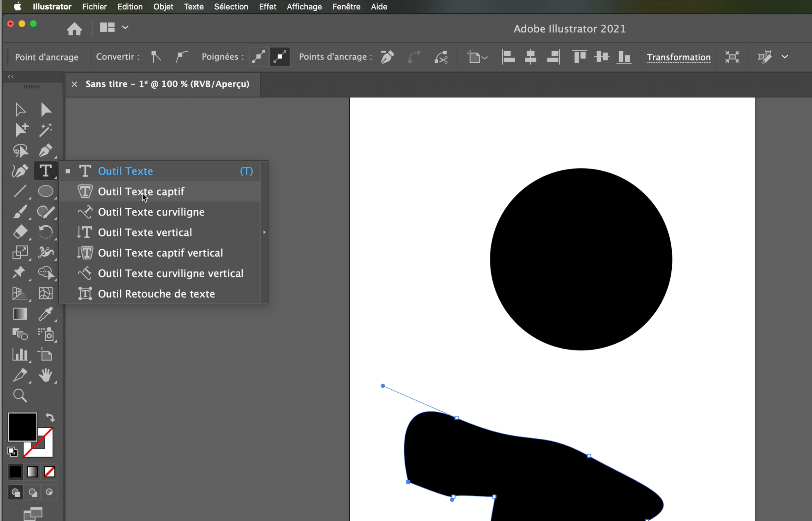Click the isolate selected object icon
This screenshot has height=521, width=812.
tap(732, 57)
